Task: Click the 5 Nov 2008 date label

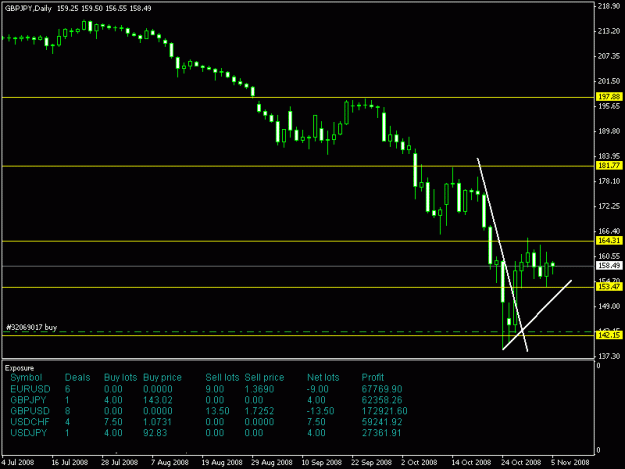Action: (570, 462)
